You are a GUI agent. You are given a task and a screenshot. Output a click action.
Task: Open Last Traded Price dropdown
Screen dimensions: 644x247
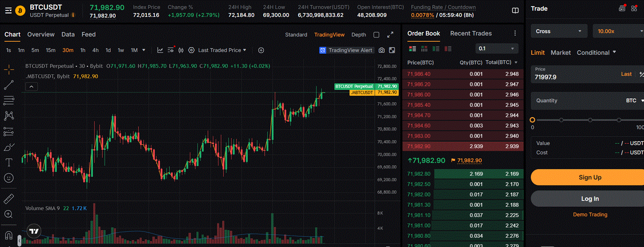click(x=222, y=50)
